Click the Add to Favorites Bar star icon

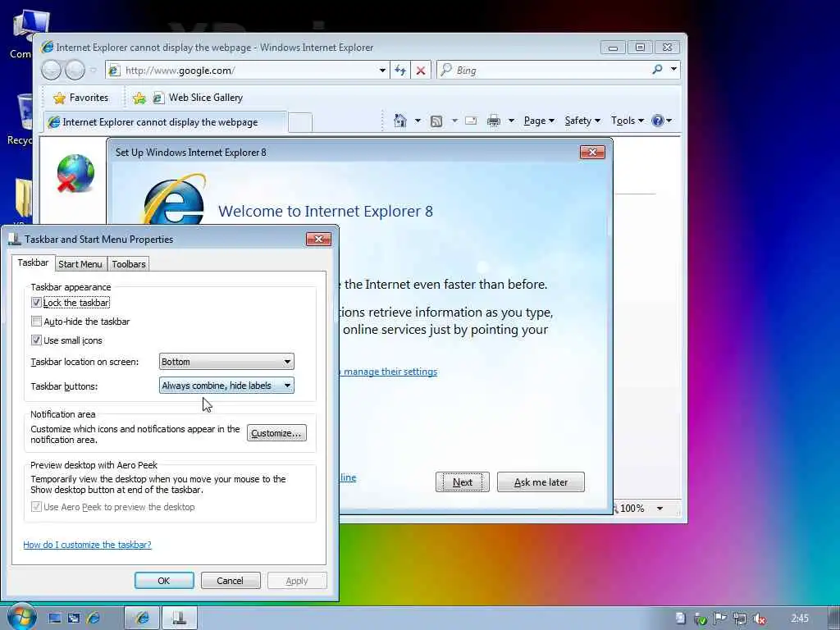[x=139, y=98]
